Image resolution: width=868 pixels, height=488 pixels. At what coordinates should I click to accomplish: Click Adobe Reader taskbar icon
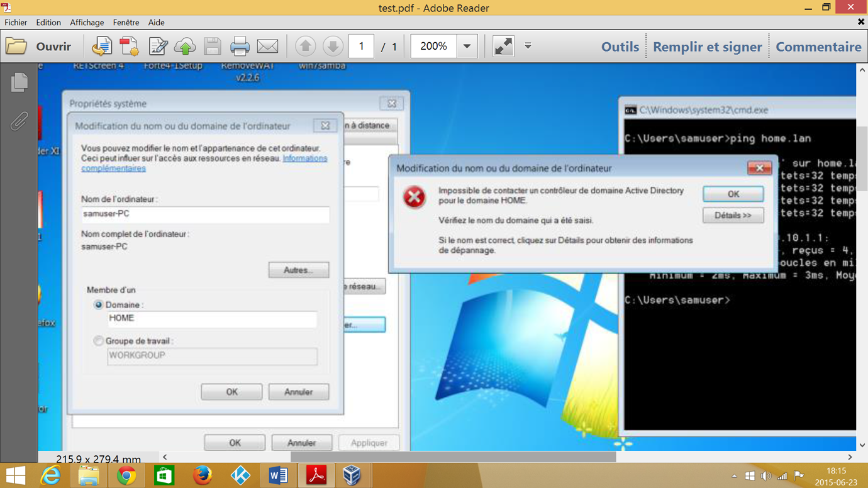point(316,475)
